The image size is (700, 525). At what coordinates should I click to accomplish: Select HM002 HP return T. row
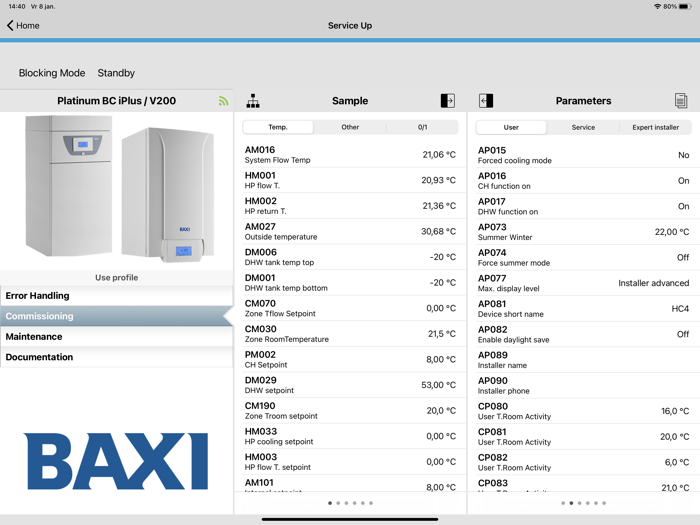(x=350, y=206)
